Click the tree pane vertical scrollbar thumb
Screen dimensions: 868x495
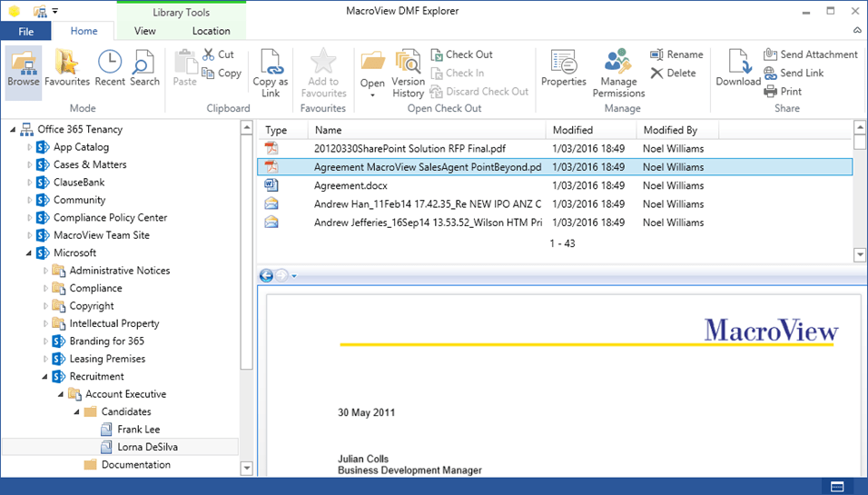click(247, 252)
